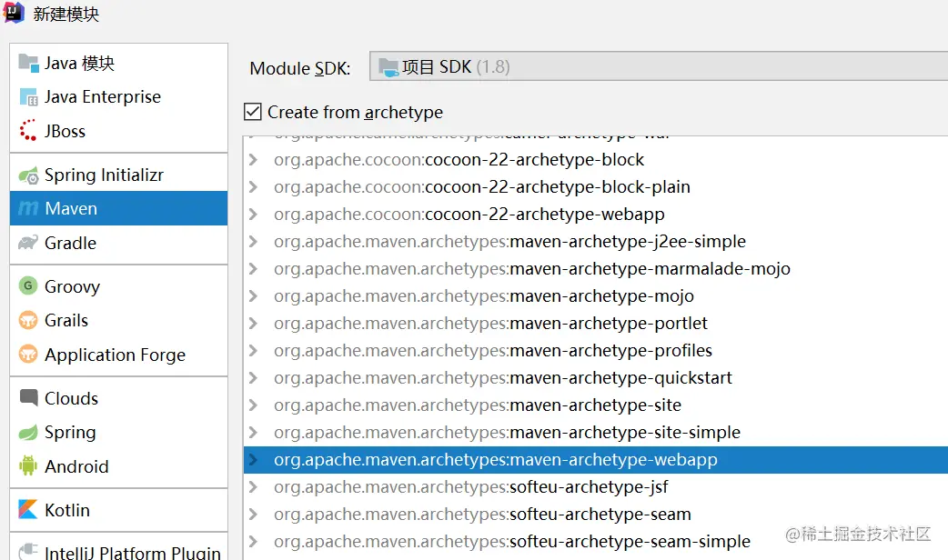
Task: Expand maven-archetype-profiles node
Action: tap(253, 350)
